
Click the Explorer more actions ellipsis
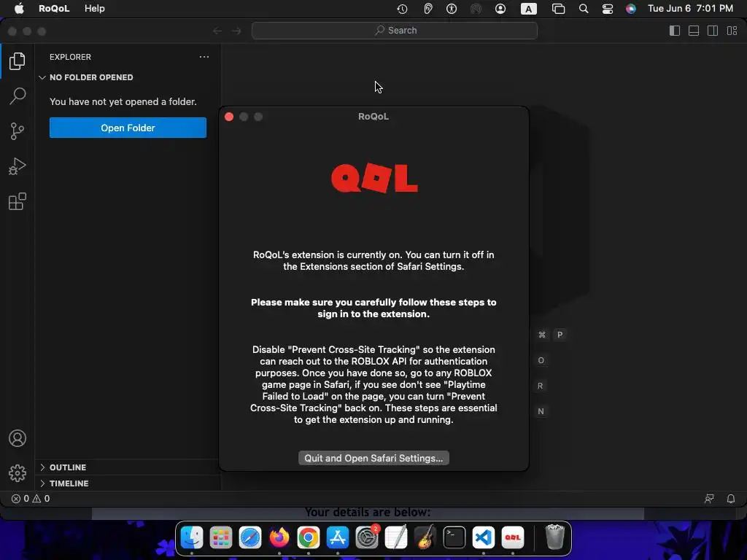click(x=204, y=57)
